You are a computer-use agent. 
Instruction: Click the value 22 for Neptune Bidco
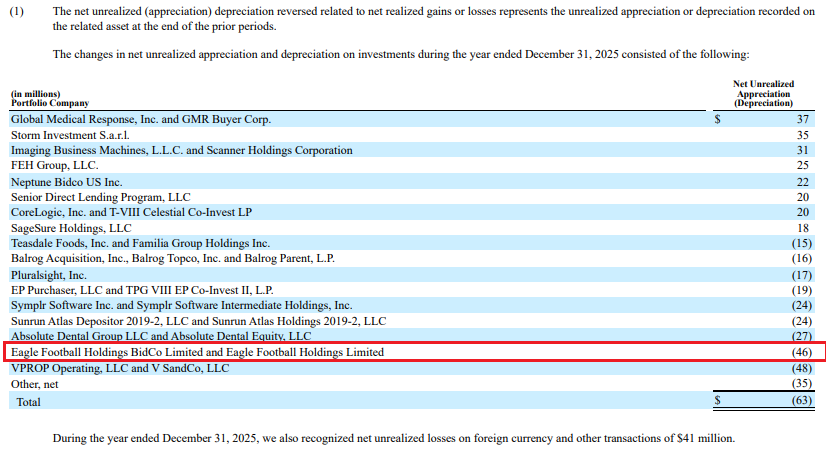pyautogui.click(x=802, y=182)
